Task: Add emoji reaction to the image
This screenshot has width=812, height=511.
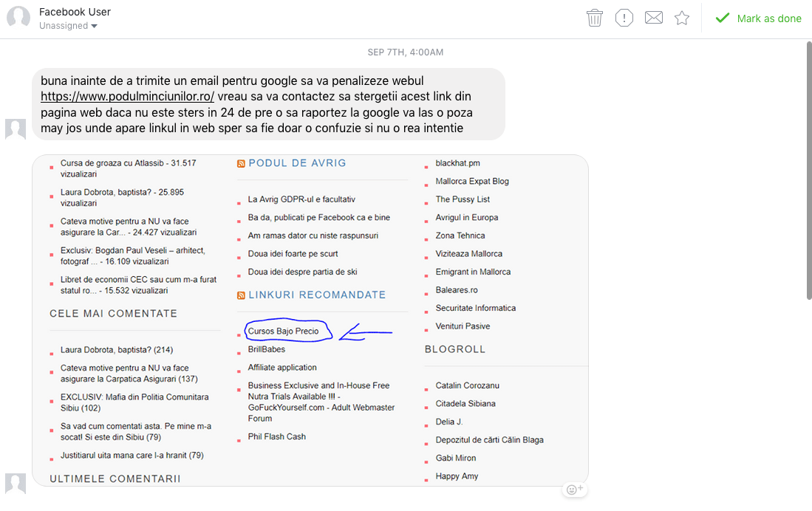Action: pyautogui.click(x=575, y=490)
